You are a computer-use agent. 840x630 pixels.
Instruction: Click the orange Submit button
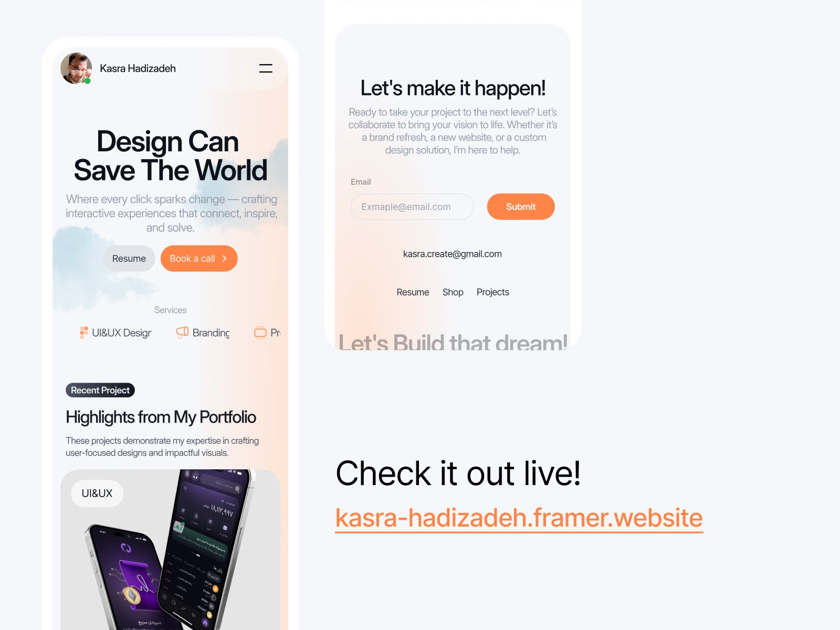(x=521, y=207)
